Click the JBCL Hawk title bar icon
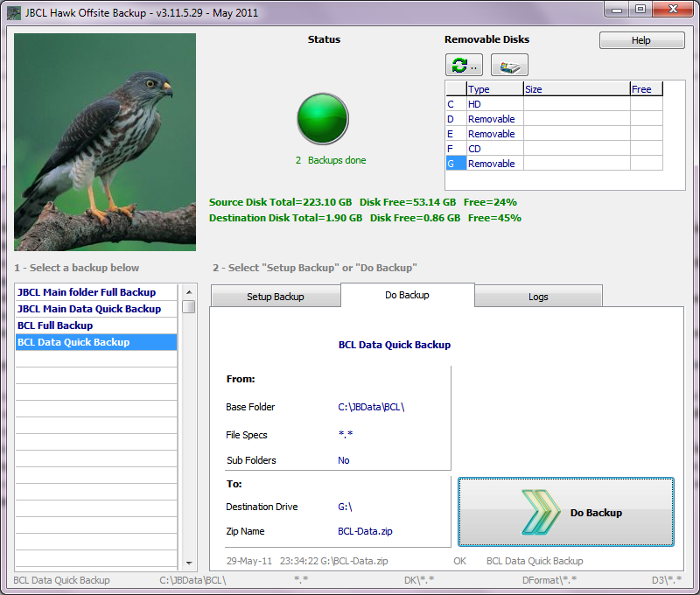The image size is (700, 595). click(12, 12)
